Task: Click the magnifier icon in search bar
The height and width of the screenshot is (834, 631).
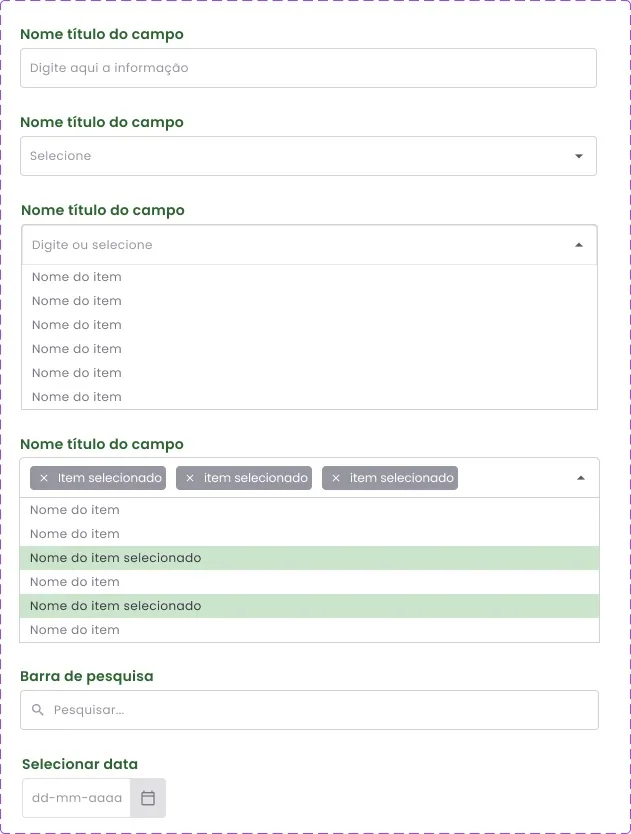Action: click(x=37, y=710)
